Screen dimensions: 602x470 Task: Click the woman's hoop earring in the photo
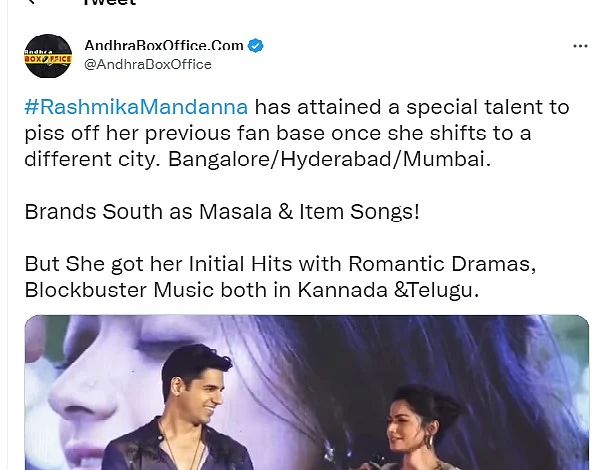(x=428, y=441)
